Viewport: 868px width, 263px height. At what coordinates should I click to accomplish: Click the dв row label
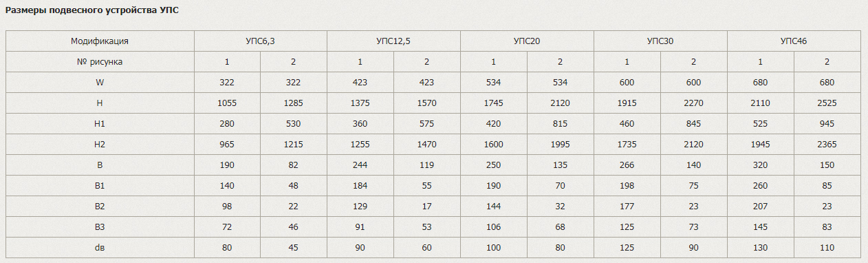[100, 248]
